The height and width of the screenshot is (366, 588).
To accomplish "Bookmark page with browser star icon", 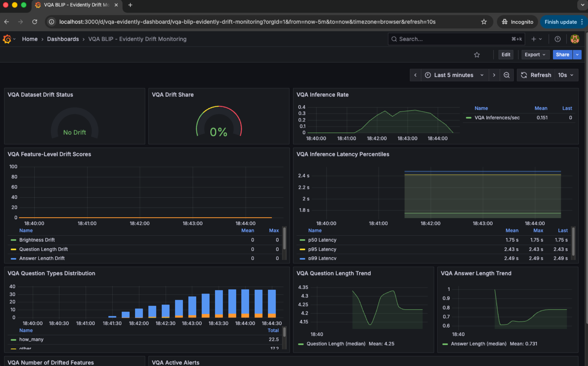I will (x=484, y=22).
